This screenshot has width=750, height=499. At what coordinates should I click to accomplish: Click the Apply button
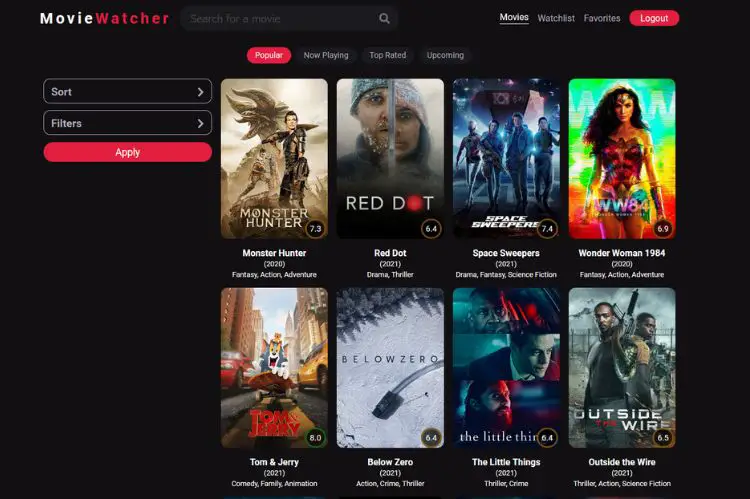127,152
